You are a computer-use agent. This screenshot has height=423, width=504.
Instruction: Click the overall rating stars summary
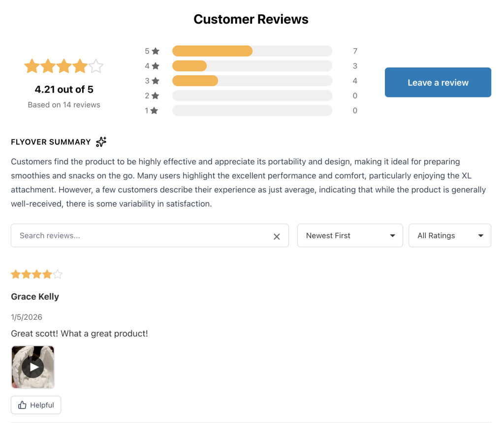coord(64,66)
